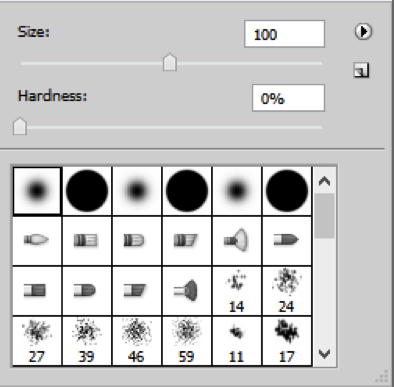Click the Hardness slider handle
394x387 pixels.
click(20, 126)
